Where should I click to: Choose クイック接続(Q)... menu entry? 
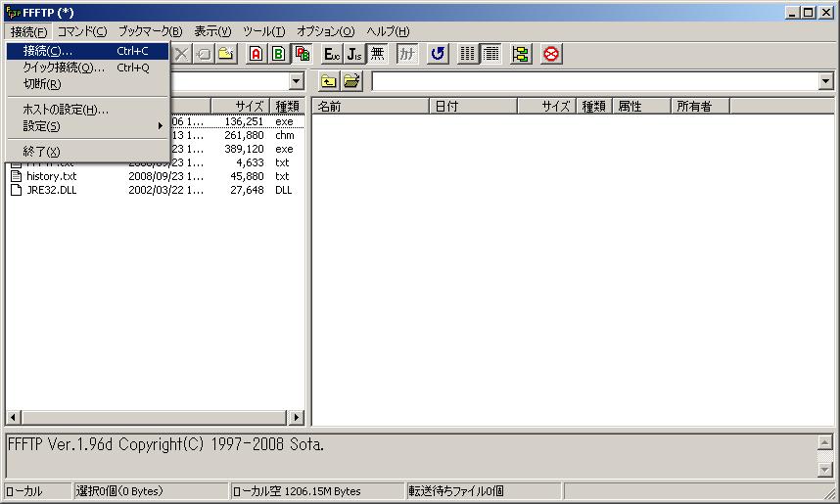[88, 68]
